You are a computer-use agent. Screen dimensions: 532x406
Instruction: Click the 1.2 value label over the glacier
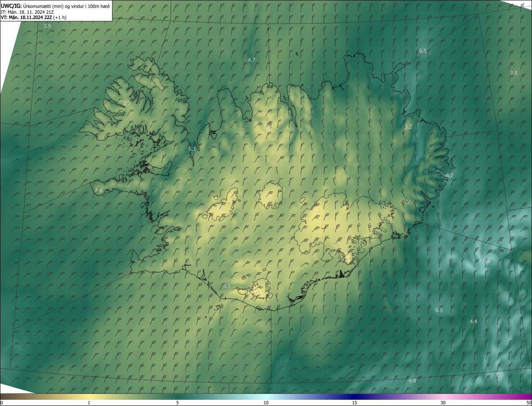point(316,210)
